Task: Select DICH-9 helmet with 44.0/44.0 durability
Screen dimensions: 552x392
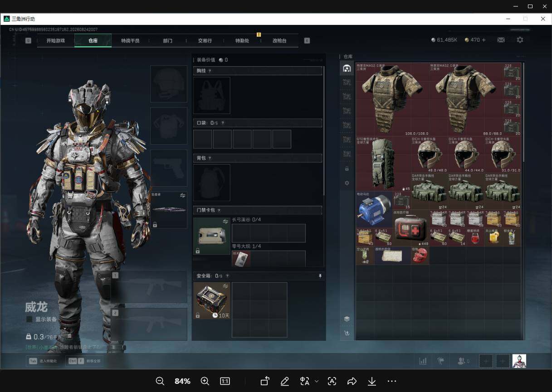Action: (x=466, y=155)
